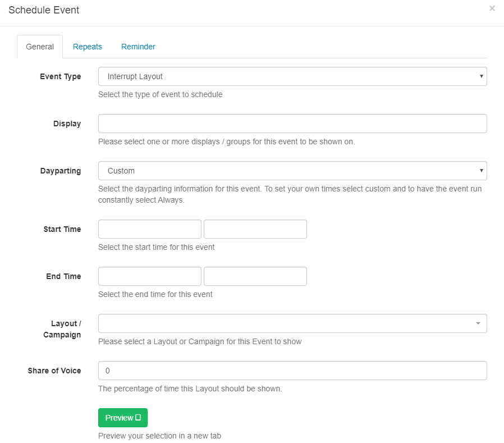504x443 pixels.
Task: Click the Event Type label
Action: 60,76
